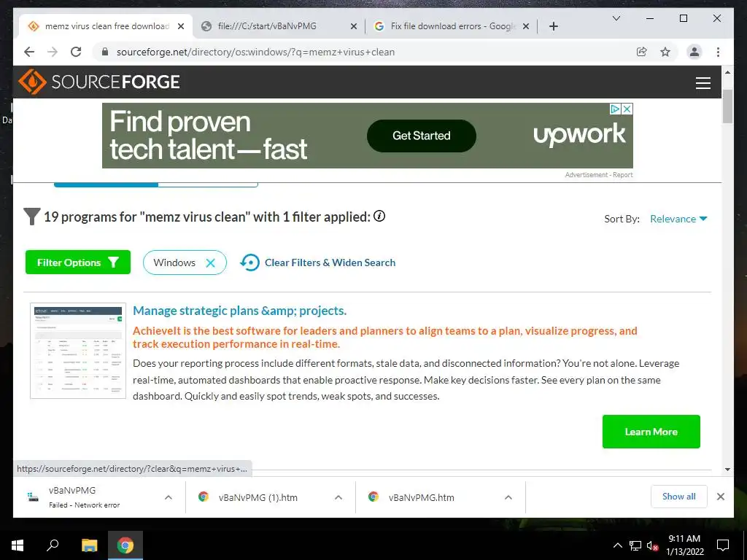747x560 pixels.
Task: Open File Explorer from taskbar
Action: pyautogui.click(x=89, y=545)
